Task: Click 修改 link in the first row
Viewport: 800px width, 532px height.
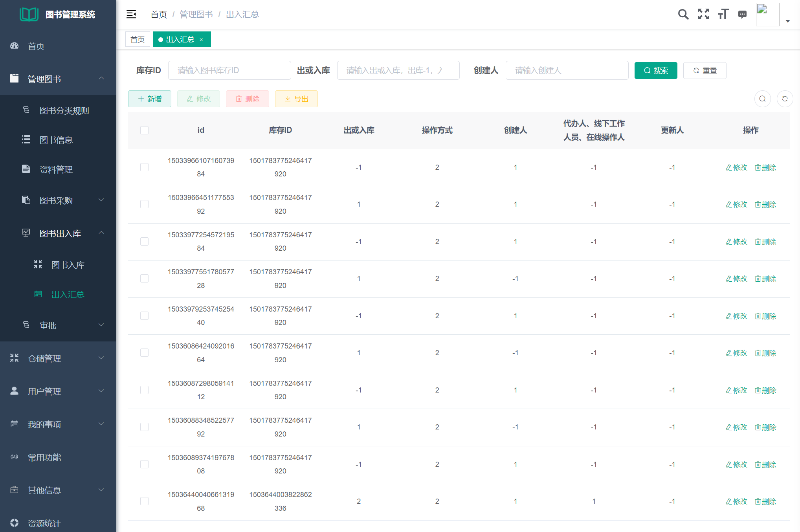Action: click(736, 168)
